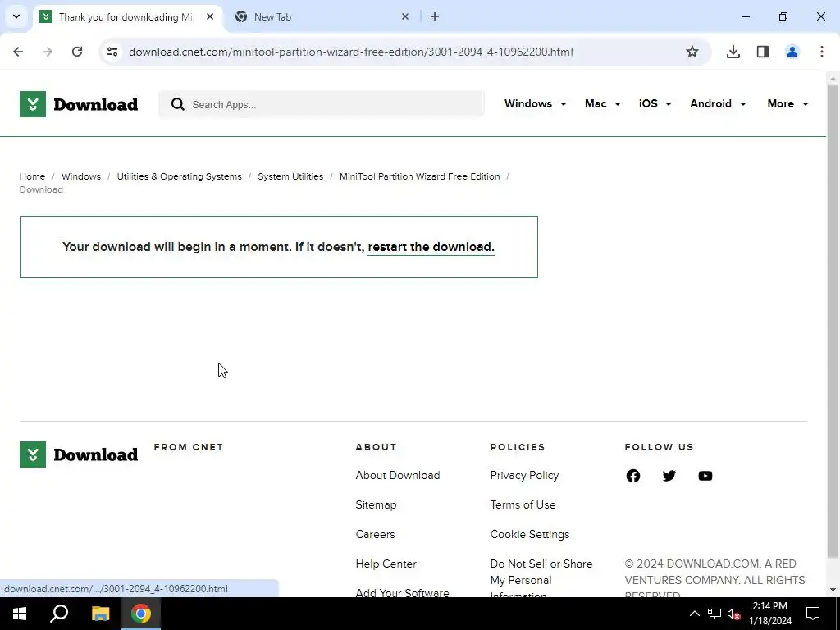Open File Explorer from taskbar
The width and height of the screenshot is (840, 630).
101,614
